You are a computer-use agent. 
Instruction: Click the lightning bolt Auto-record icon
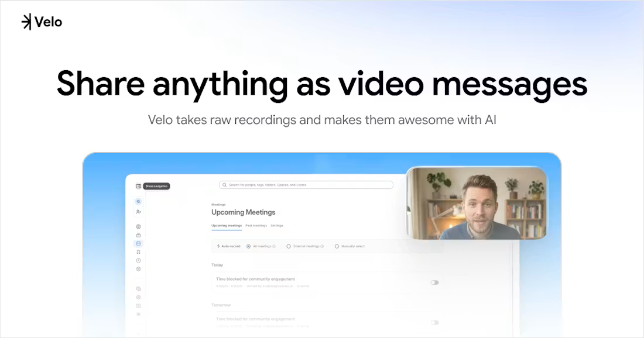pyautogui.click(x=218, y=246)
